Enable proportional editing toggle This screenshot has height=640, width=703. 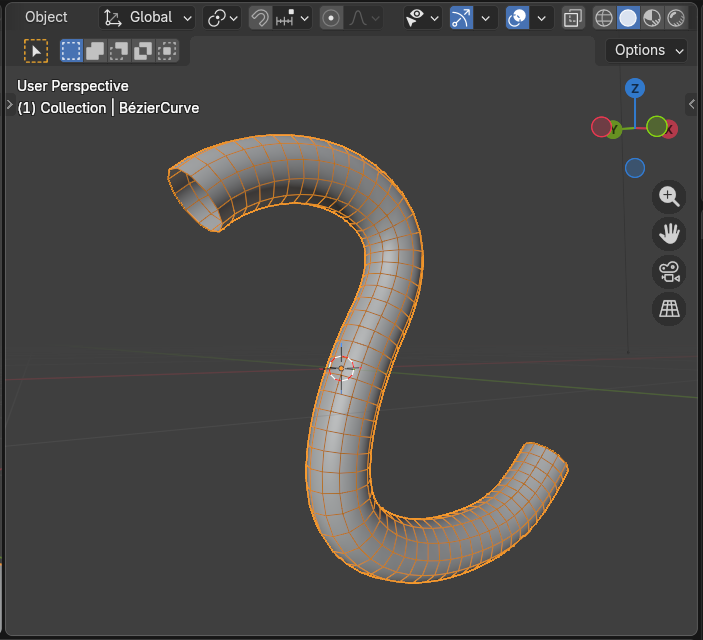point(332,18)
